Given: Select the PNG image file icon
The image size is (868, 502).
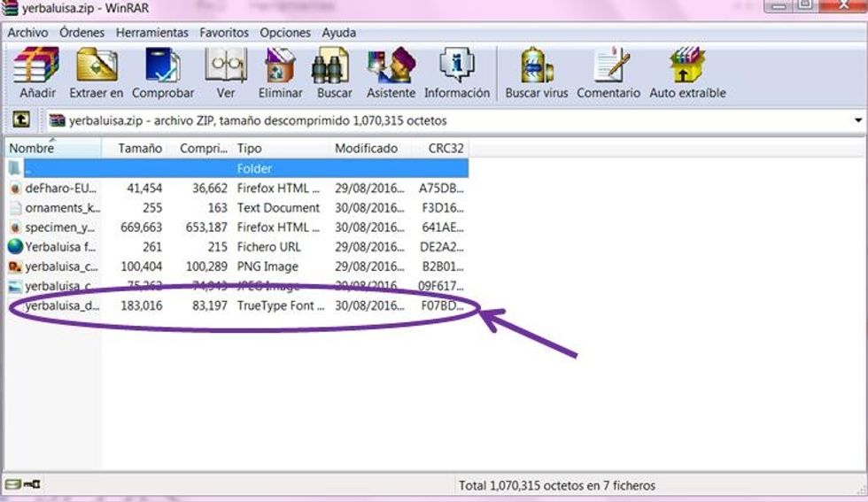Looking at the screenshot, I should (16, 266).
